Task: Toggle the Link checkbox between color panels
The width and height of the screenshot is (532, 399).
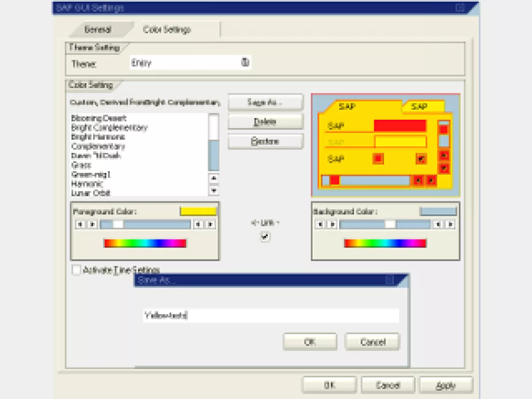Action: (265, 237)
